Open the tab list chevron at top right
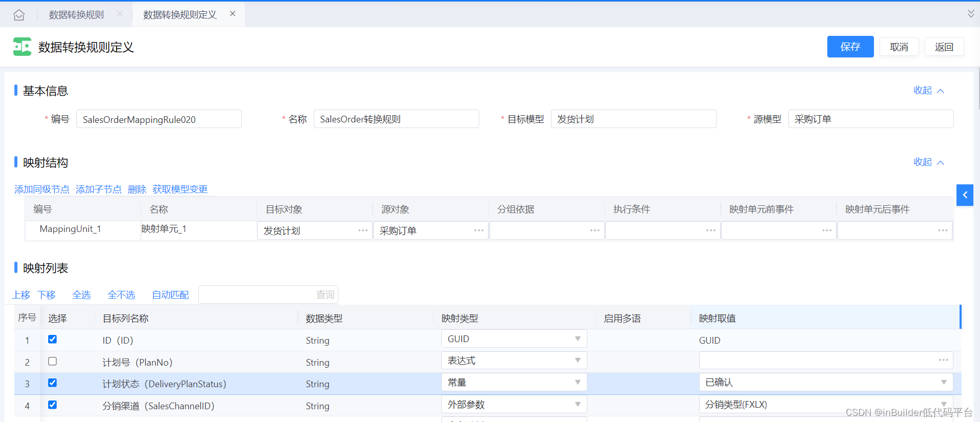980x422 pixels. pos(971,14)
